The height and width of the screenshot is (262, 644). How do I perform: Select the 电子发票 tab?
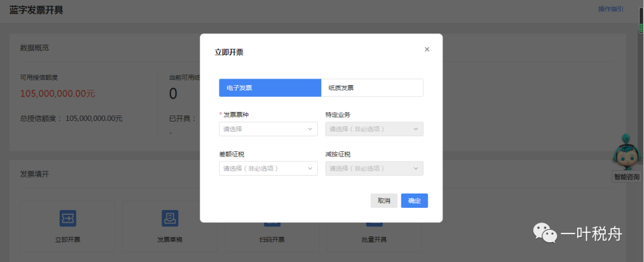pyautogui.click(x=270, y=88)
